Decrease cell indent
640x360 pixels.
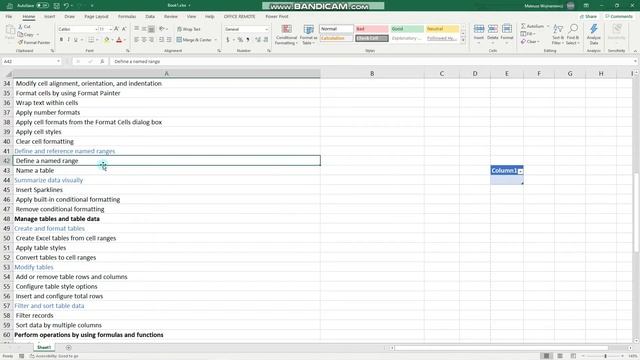click(162, 40)
